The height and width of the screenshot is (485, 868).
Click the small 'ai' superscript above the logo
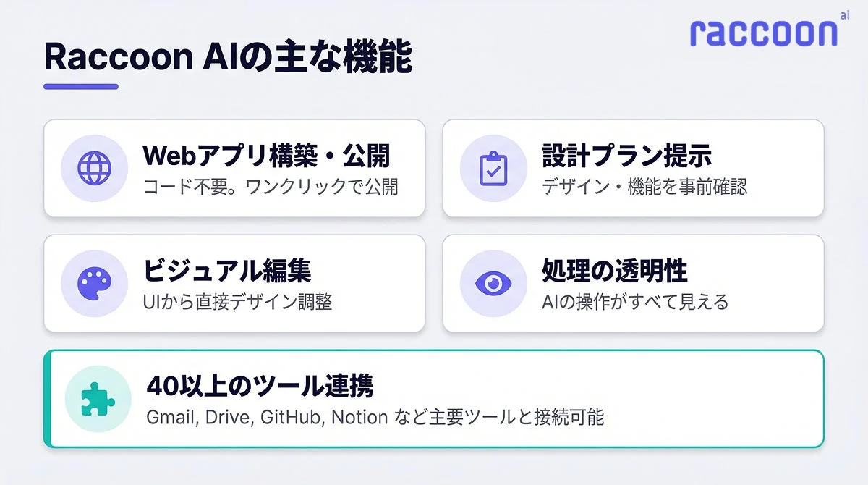[843, 14]
